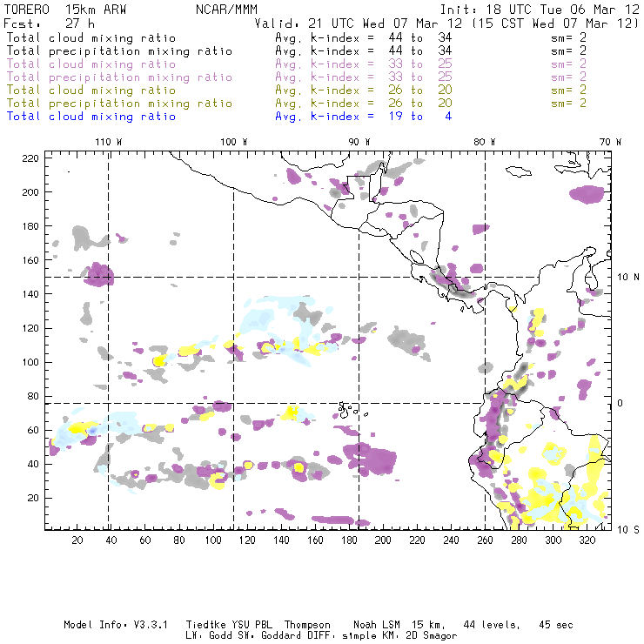Click the '320' grid axis number

tap(587, 540)
